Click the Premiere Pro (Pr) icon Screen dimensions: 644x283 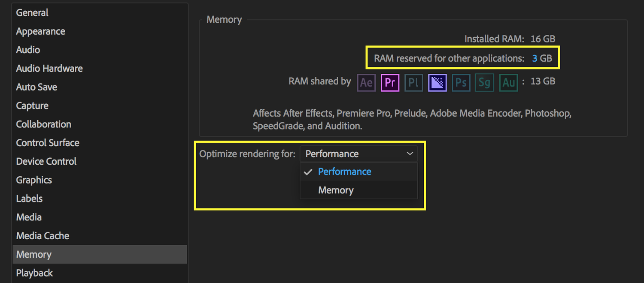[x=390, y=83]
